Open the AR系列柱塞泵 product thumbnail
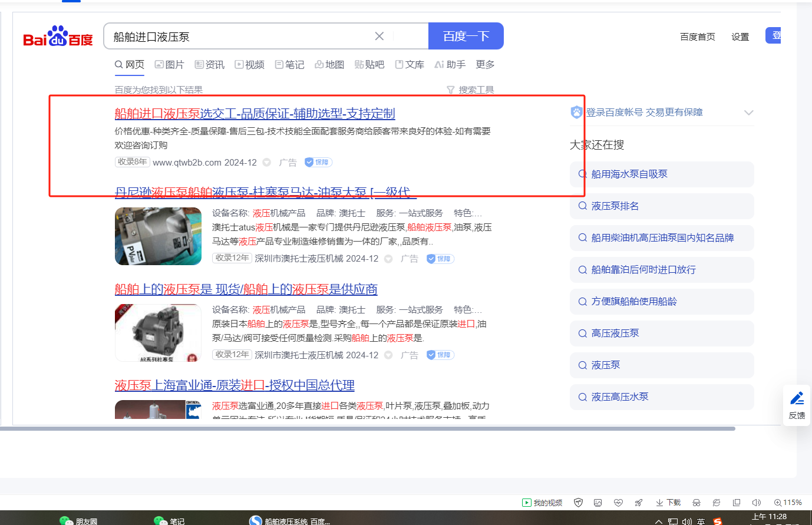The height and width of the screenshot is (525, 812). (158, 332)
